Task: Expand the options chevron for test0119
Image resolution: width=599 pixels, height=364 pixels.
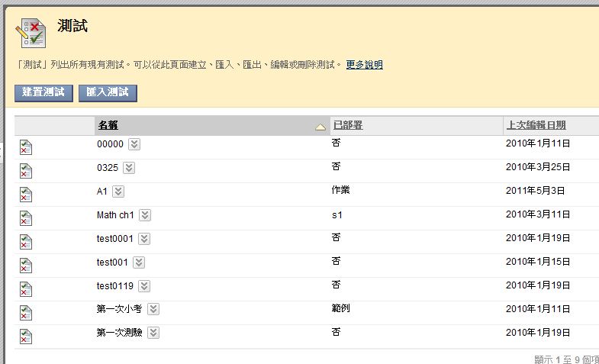Action: pos(144,286)
